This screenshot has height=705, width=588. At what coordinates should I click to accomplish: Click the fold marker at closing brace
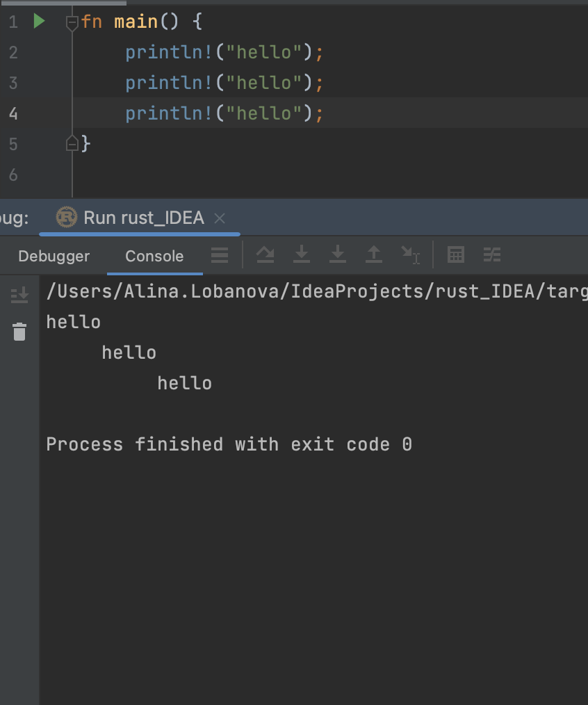coord(72,143)
